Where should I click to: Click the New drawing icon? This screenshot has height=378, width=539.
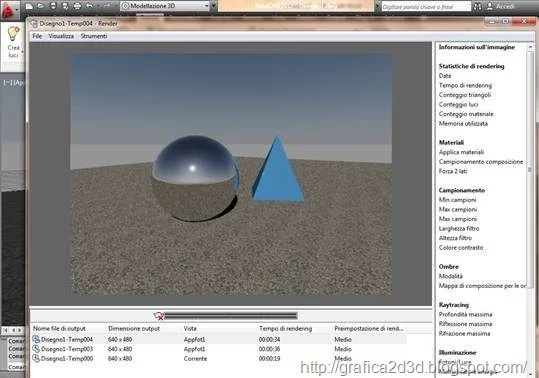point(30,6)
